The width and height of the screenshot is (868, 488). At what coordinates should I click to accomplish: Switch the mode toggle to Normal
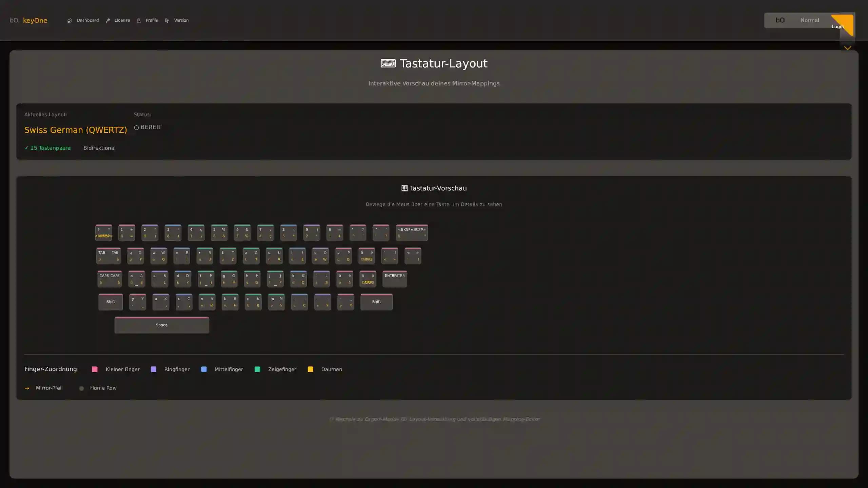[x=810, y=20]
